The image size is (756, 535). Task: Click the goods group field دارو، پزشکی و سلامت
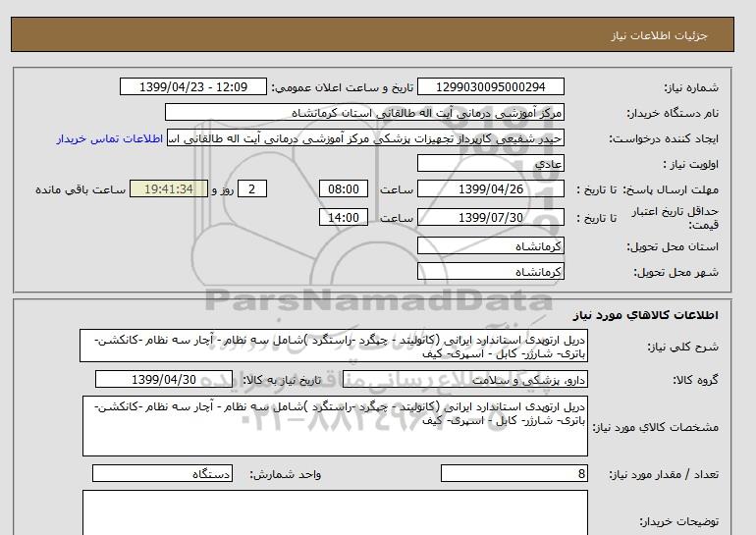click(464, 379)
